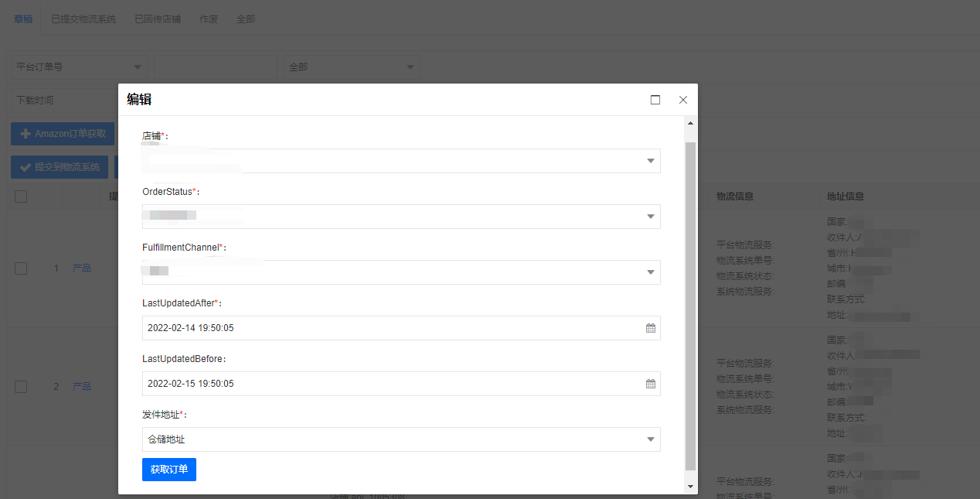Expand the OrderStatus dropdown

pyautogui.click(x=401, y=217)
